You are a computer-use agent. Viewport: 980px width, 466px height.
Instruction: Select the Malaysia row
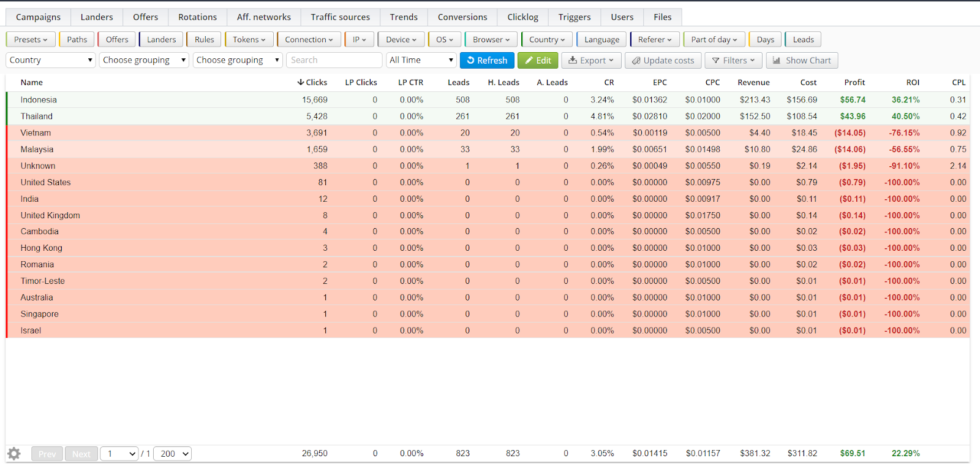(x=488, y=149)
